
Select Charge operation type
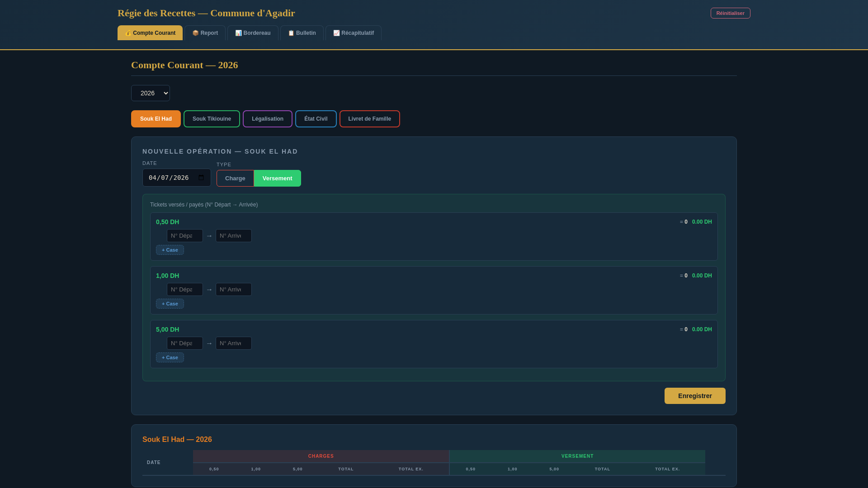coord(235,178)
